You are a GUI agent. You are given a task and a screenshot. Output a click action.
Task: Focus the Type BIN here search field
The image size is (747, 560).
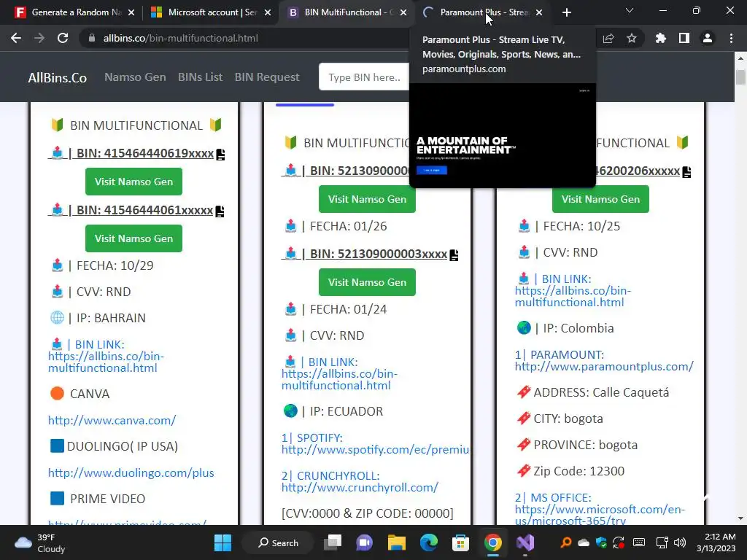tap(364, 77)
